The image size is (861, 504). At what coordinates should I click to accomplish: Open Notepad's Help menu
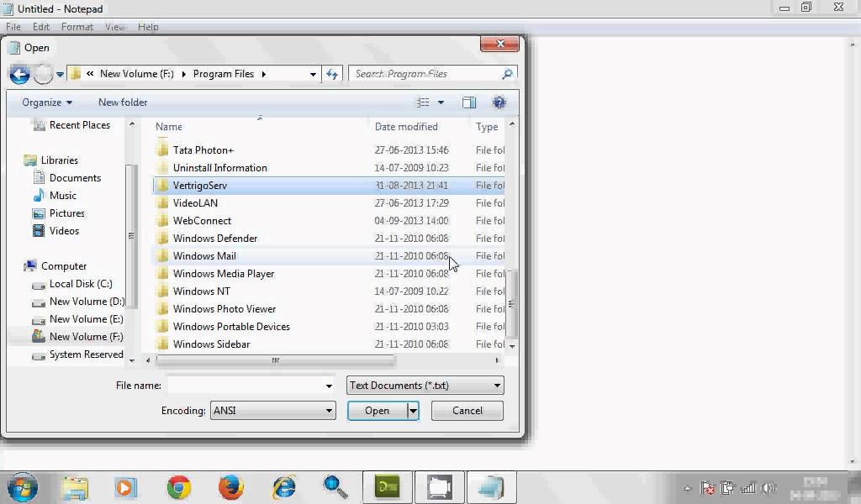pyautogui.click(x=148, y=26)
